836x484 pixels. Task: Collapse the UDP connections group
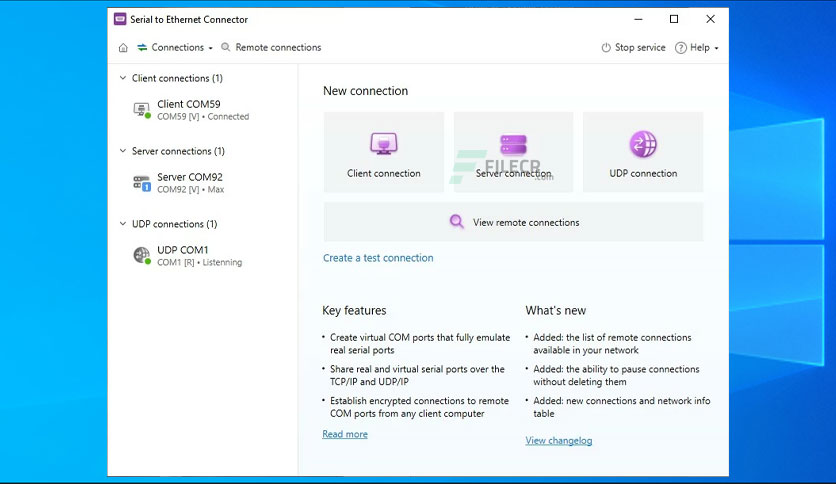pyautogui.click(x=122, y=224)
